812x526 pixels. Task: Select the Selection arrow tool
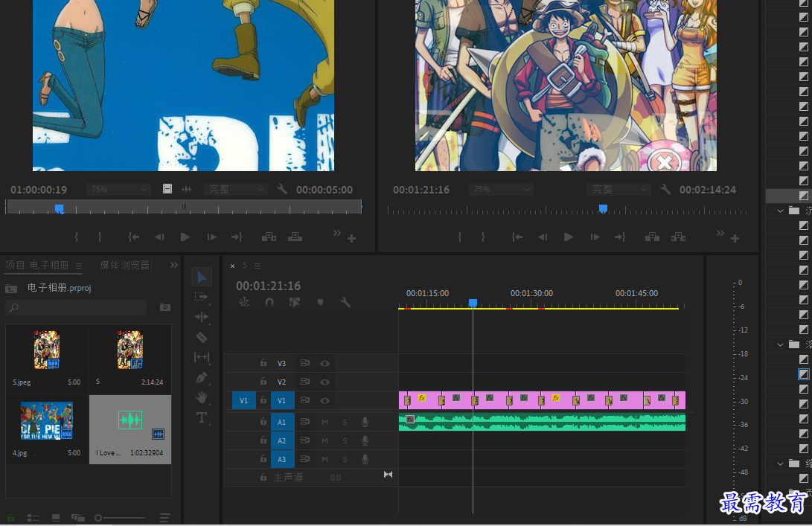point(202,278)
